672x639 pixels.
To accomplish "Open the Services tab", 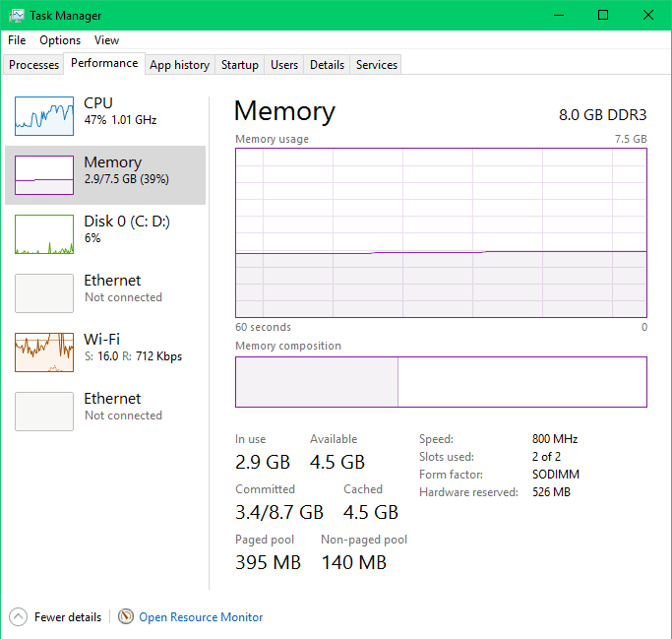I will [377, 65].
